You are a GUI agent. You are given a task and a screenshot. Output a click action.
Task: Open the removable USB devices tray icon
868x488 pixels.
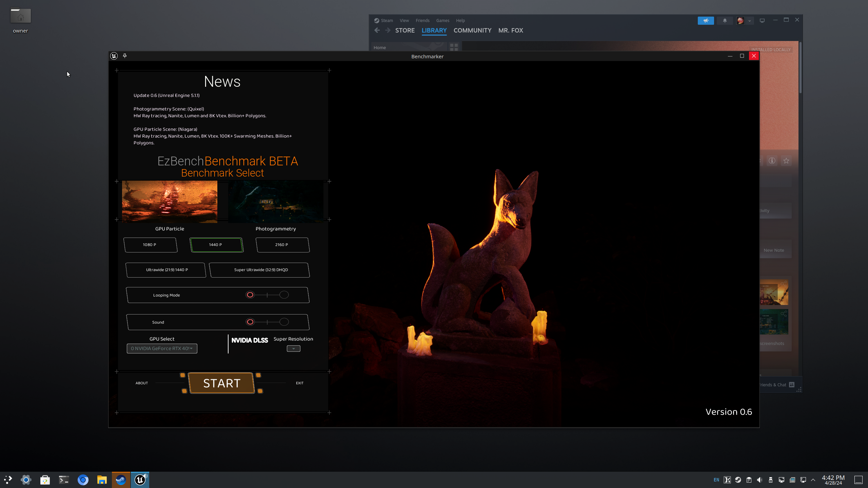(770, 480)
